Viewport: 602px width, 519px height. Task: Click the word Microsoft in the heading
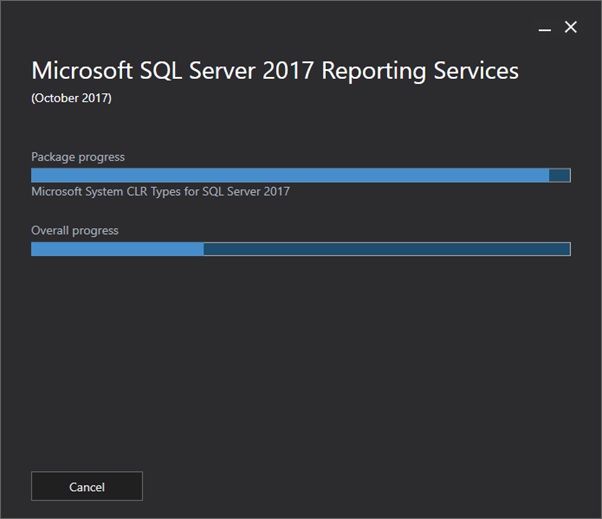click(x=82, y=70)
